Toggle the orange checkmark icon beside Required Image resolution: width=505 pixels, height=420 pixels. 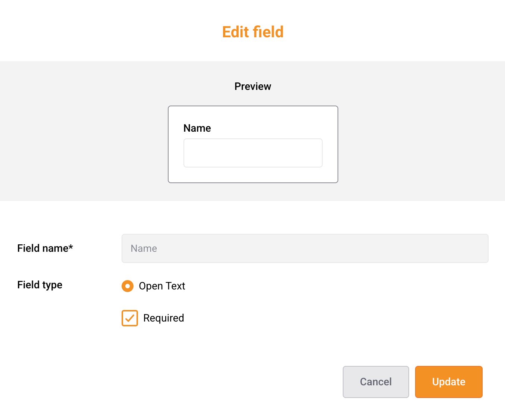click(129, 318)
